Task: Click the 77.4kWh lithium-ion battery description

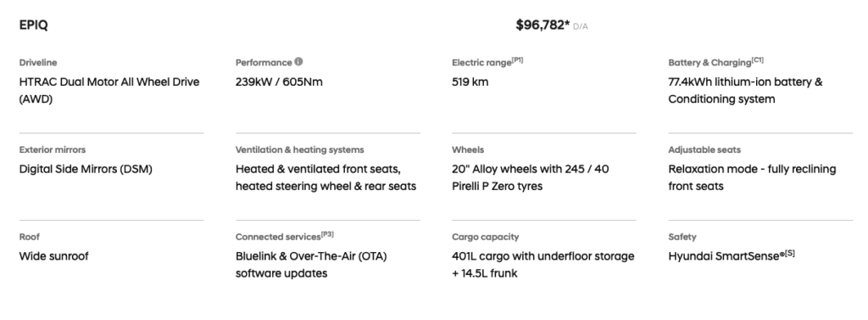Action: (x=745, y=91)
